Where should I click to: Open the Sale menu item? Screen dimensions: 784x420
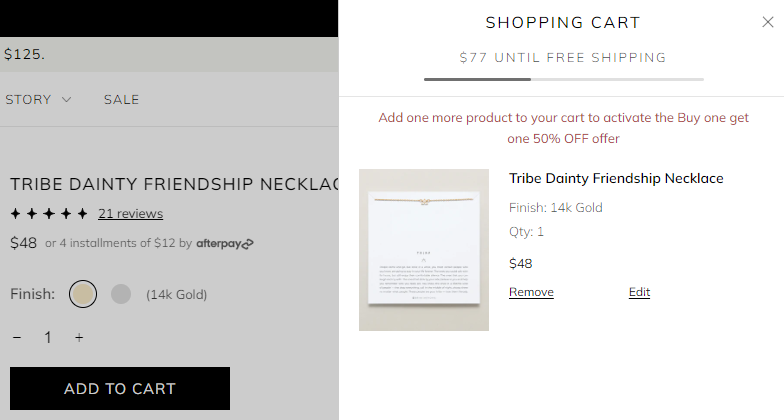(121, 99)
